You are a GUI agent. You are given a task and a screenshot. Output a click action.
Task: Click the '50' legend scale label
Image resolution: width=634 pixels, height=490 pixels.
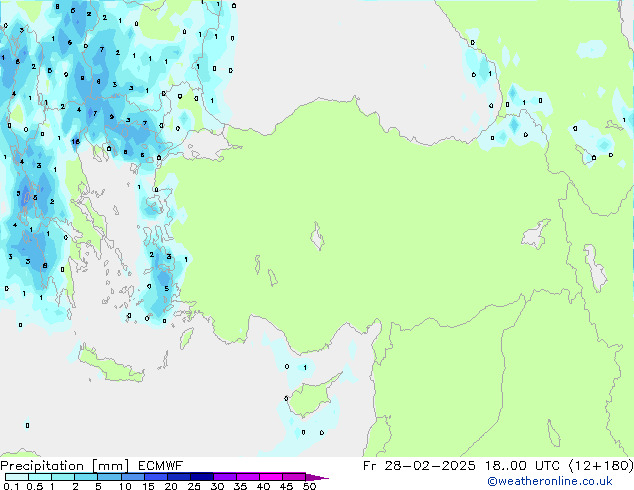click(309, 486)
